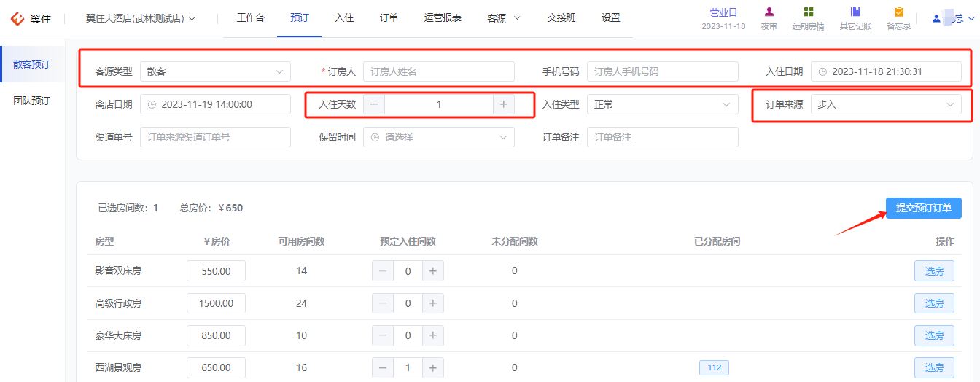Expand the 入住类型 dropdown
Screen dimensions: 980x382
point(662,105)
